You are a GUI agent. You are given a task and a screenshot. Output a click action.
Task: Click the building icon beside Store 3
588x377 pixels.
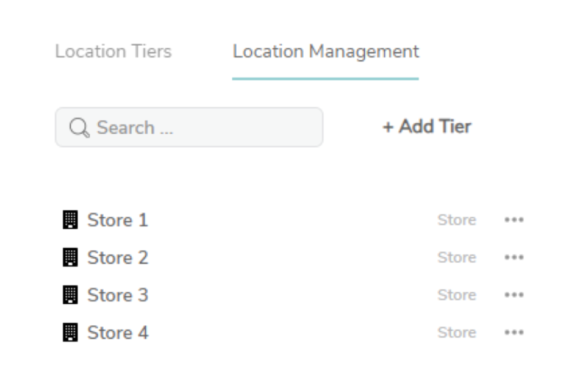(70, 295)
